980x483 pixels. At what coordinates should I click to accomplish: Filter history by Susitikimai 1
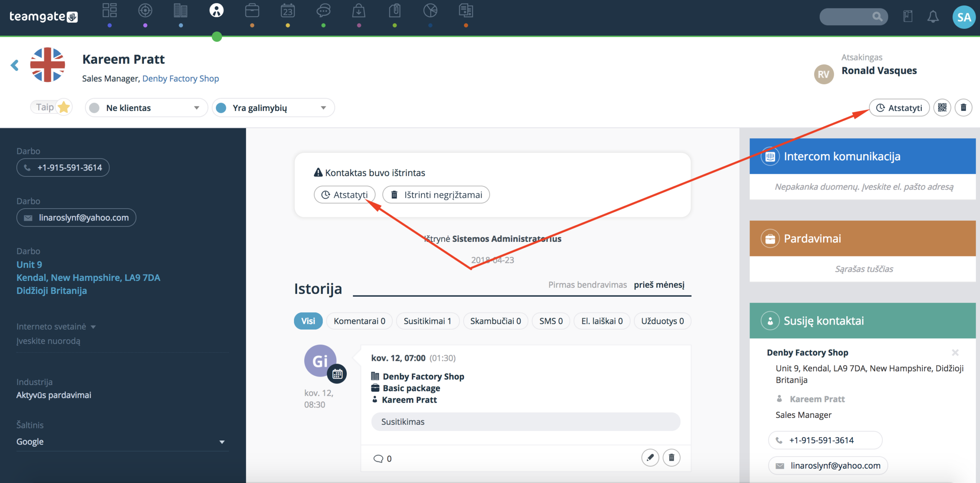pos(427,321)
